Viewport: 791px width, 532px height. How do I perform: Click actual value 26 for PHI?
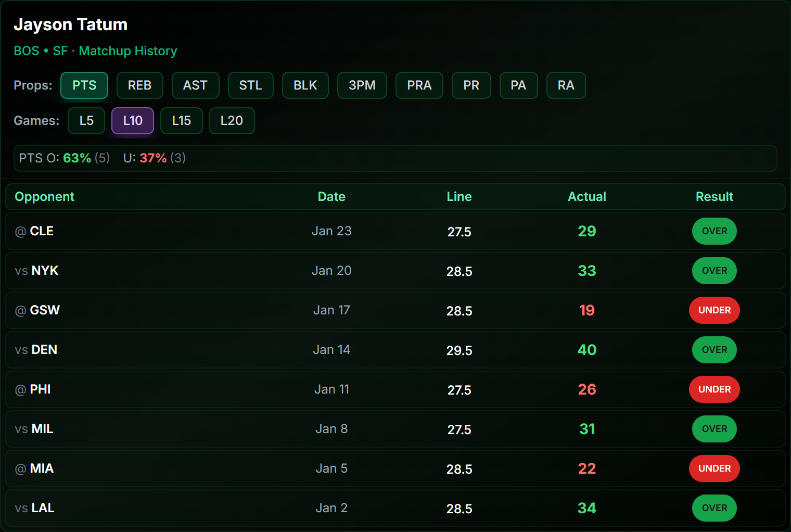pos(586,389)
